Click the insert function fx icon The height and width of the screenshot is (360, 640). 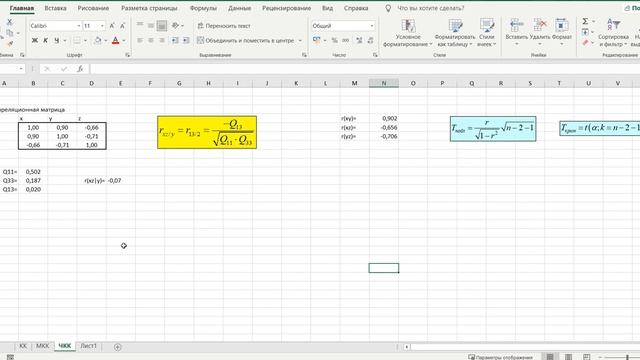80,69
